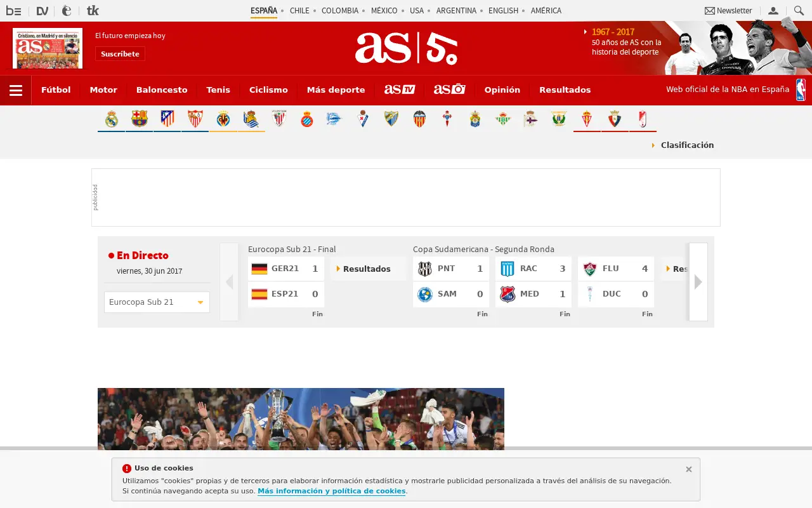Open the Eurocopa Sub 21 dropdown
This screenshot has width=812, height=508.
pos(157,302)
